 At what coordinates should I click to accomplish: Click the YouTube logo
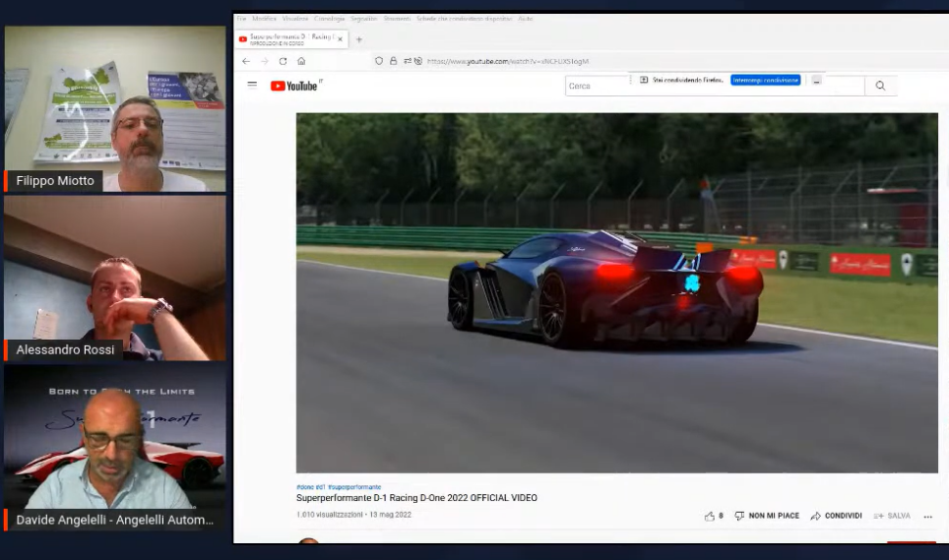click(x=294, y=86)
